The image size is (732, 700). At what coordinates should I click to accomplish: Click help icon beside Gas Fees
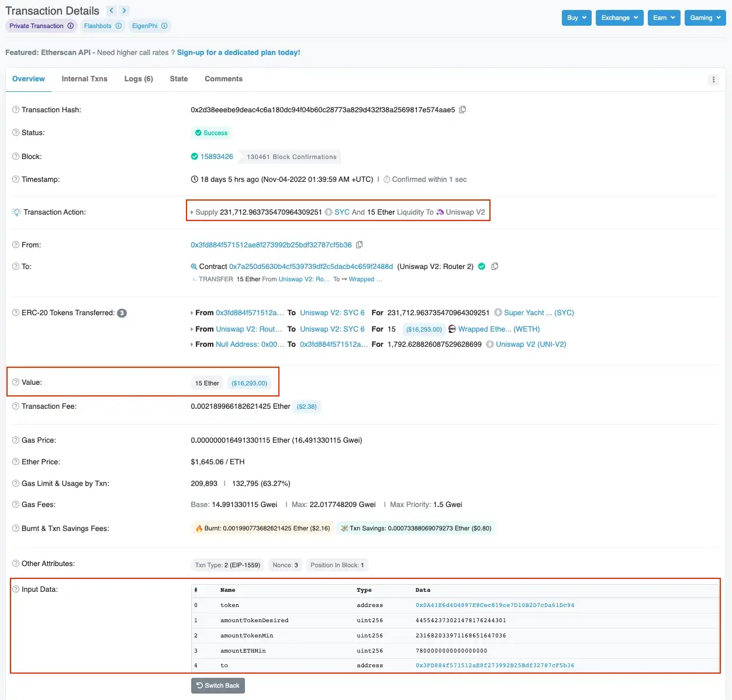(16, 504)
